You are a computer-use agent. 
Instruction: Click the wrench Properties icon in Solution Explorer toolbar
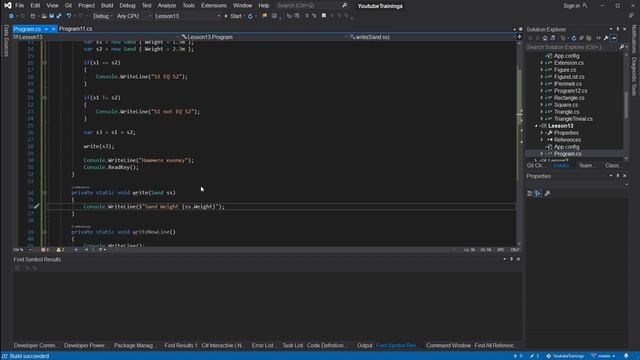coord(606,38)
